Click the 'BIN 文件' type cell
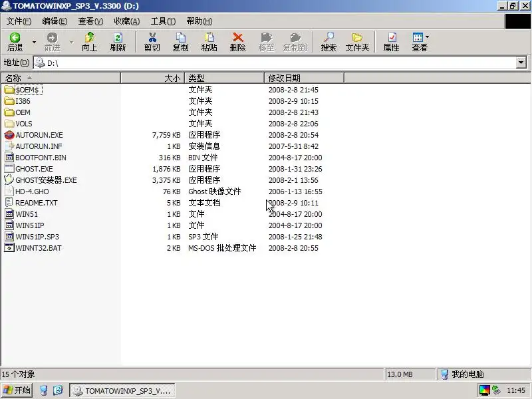The image size is (532, 399). pyautogui.click(x=203, y=158)
